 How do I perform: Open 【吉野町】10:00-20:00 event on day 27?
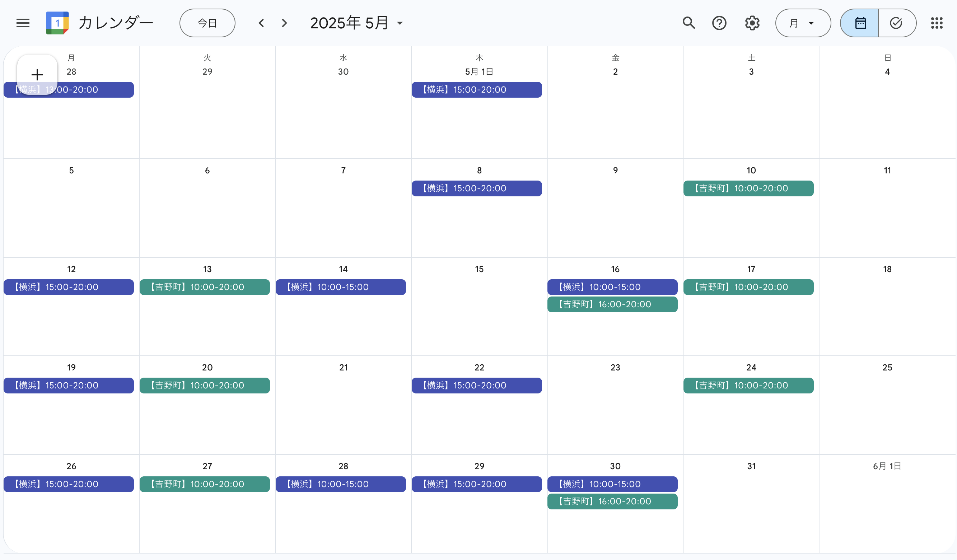[205, 484]
